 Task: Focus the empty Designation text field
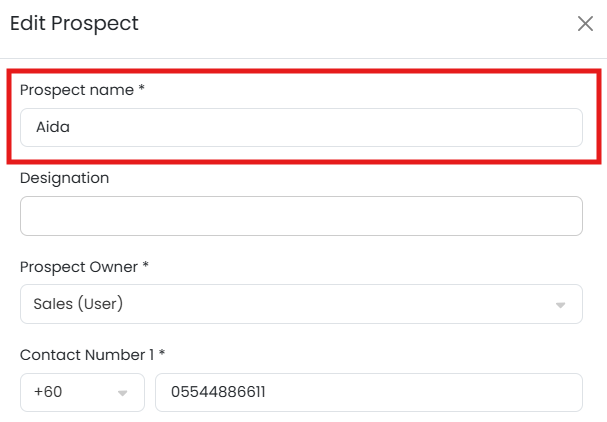pos(300,216)
